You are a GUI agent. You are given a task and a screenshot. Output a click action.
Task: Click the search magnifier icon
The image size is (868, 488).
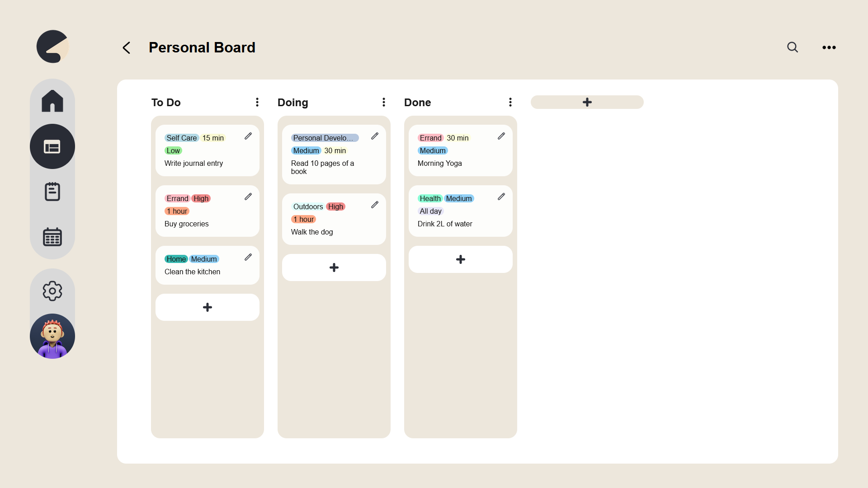click(793, 47)
